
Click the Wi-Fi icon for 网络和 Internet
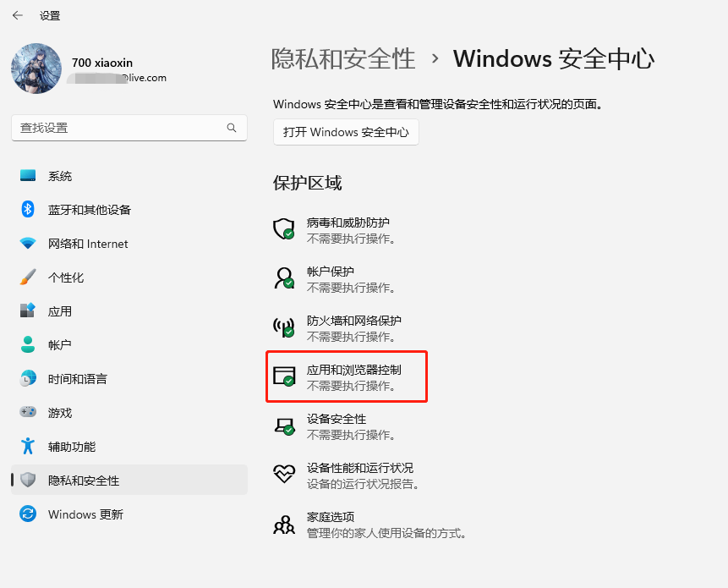tap(28, 243)
